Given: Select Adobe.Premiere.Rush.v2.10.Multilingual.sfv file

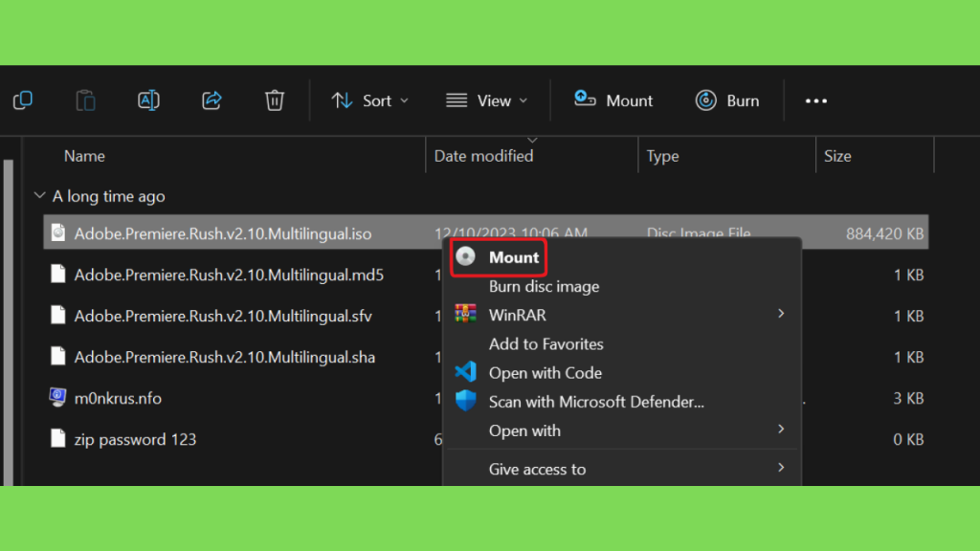Looking at the screenshot, I should click(x=223, y=316).
